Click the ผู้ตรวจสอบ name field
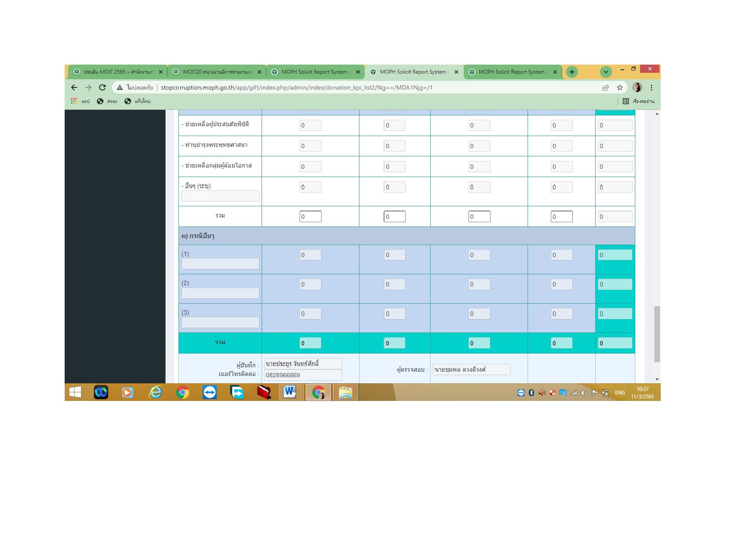The image size is (756, 534). (x=472, y=369)
